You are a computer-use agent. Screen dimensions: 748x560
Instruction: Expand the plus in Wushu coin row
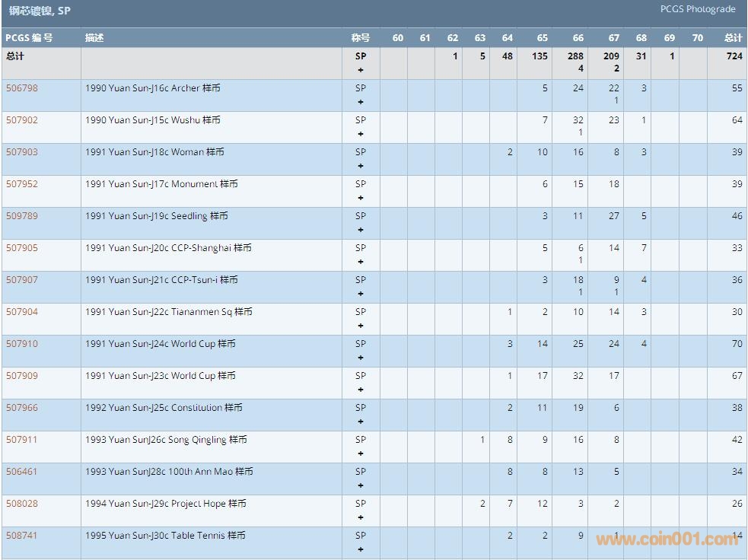pyautogui.click(x=361, y=134)
